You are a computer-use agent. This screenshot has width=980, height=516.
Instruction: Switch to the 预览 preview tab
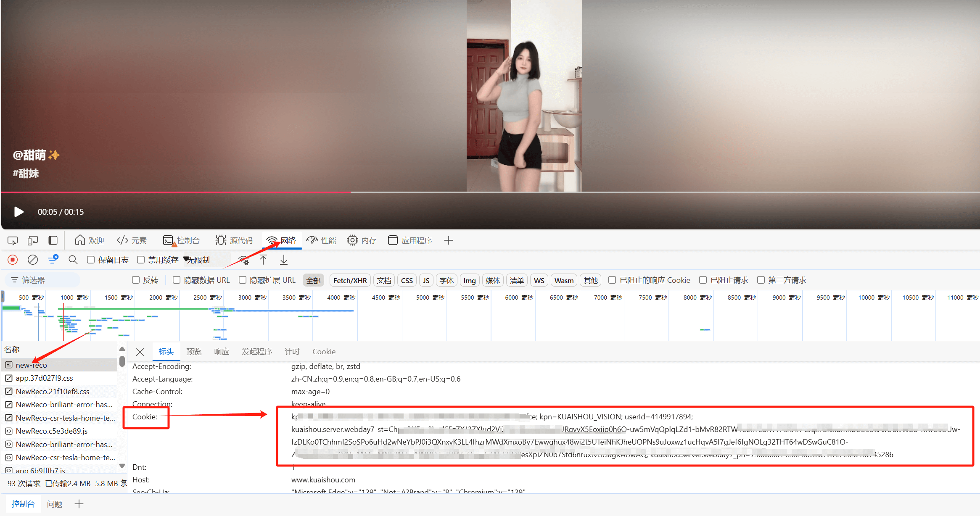[x=194, y=352]
